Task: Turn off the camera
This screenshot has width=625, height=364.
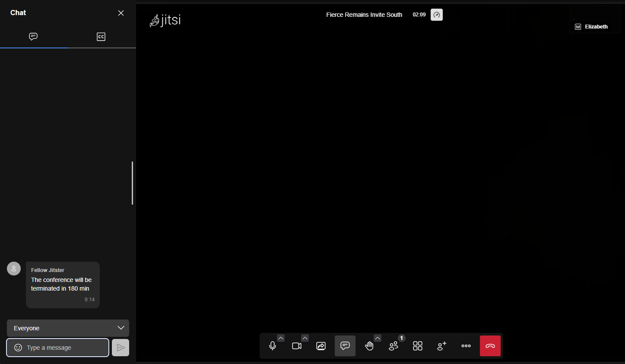Action: tap(297, 345)
